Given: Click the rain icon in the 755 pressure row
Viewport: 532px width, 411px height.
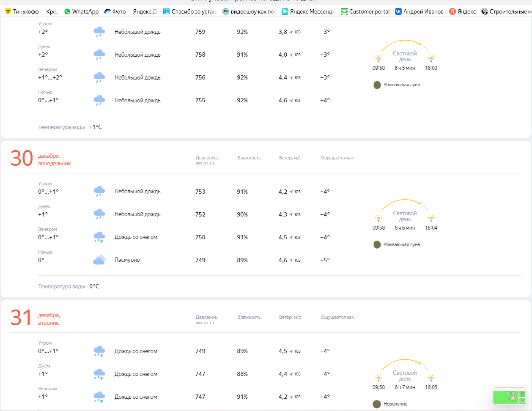Looking at the screenshot, I should click(99, 101).
